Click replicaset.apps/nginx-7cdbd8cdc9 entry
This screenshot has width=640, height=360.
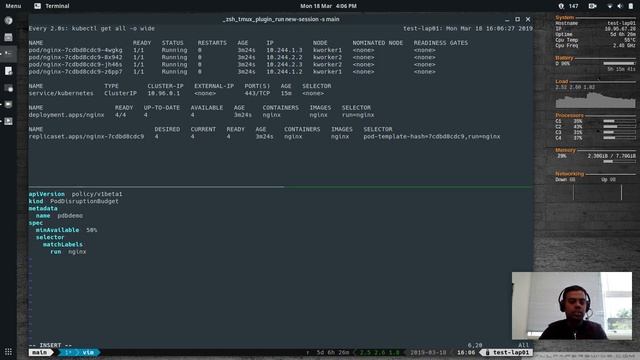click(86, 137)
